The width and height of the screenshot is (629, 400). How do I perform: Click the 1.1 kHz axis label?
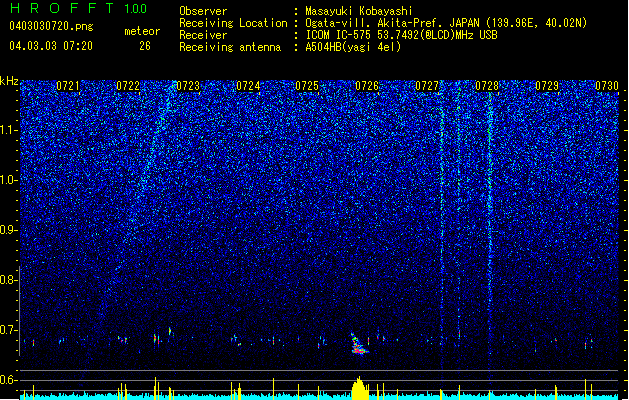[9, 130]
